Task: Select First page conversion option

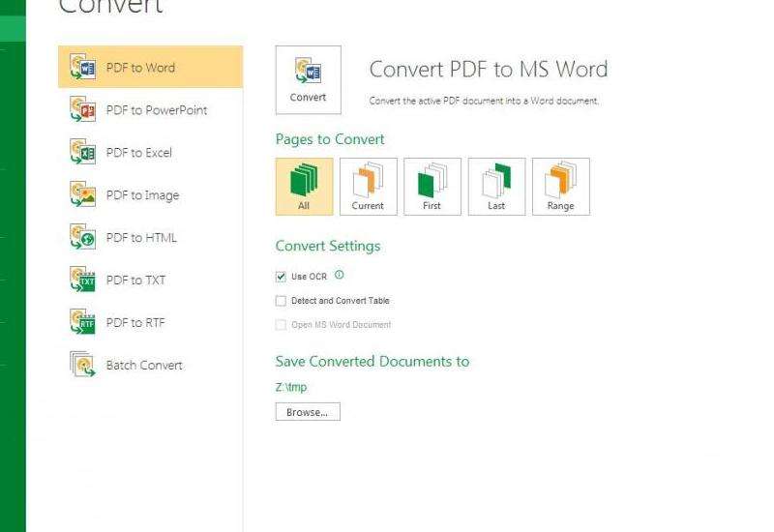Action: 432,186
